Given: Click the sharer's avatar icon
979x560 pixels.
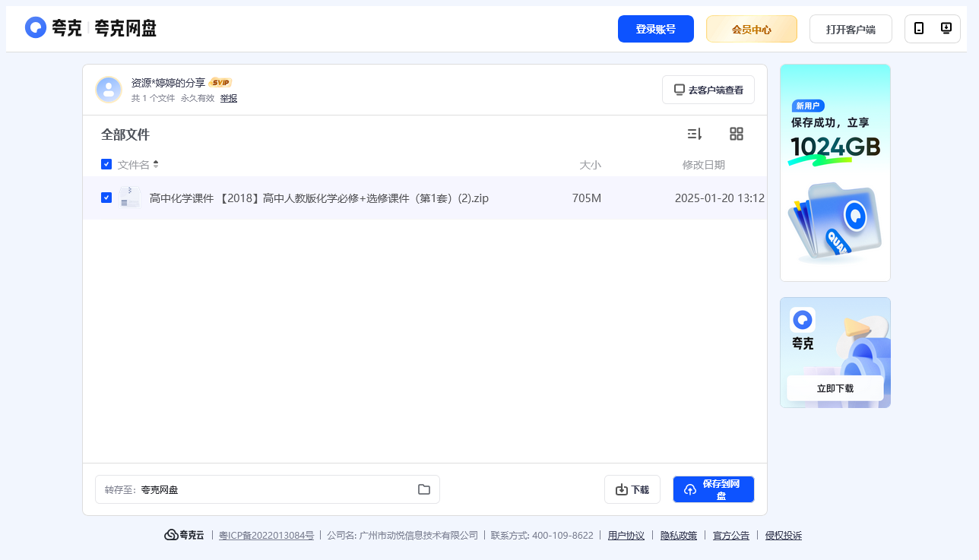Looking at the screenshot, I should point(109,90).
